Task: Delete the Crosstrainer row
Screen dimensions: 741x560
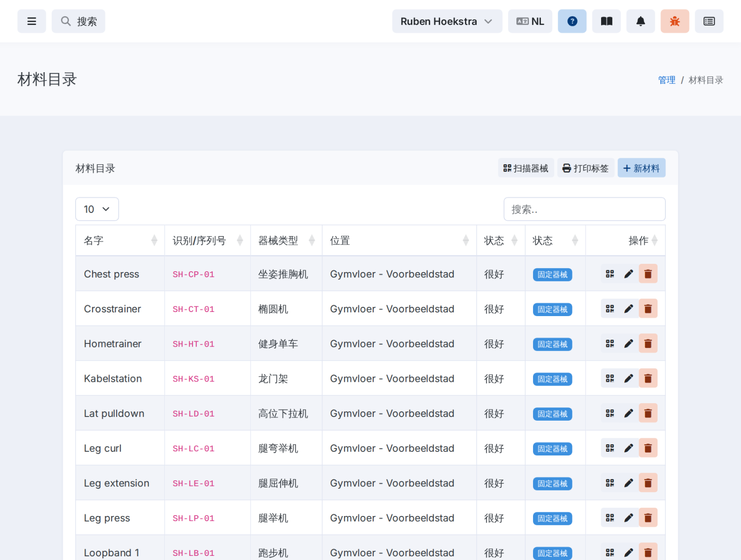Action: 648,309
